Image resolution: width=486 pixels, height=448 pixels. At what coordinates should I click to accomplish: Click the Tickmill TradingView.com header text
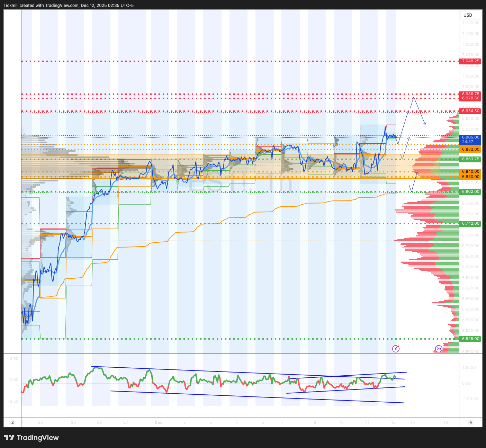click(69, 6)
